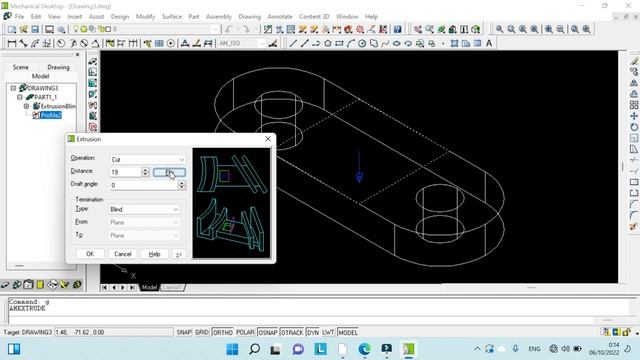Toggle POLAR tracking in status bar
640x360 pixels.
tap(245, 333)
